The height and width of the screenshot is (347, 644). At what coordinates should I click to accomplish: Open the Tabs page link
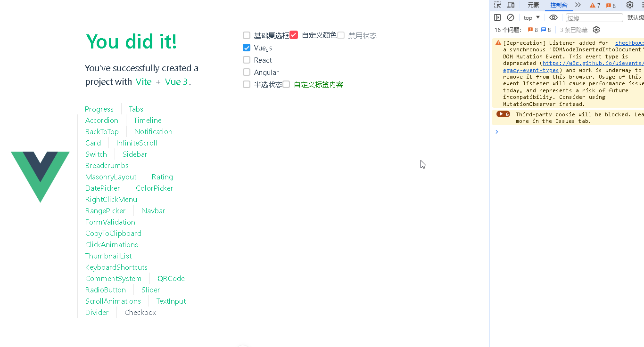coord(136,109)
